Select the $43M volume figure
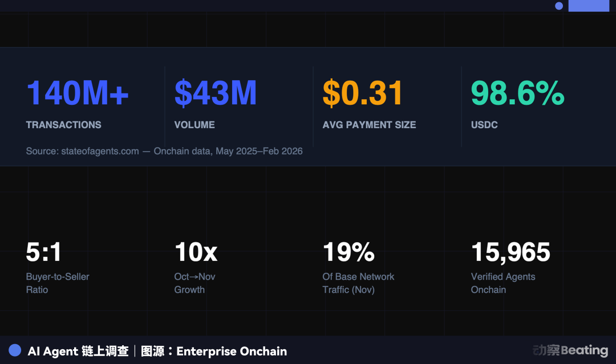Image resolution: width=616 pixels, height=364 pixels. pyautogui.click(x=216, y=93)
